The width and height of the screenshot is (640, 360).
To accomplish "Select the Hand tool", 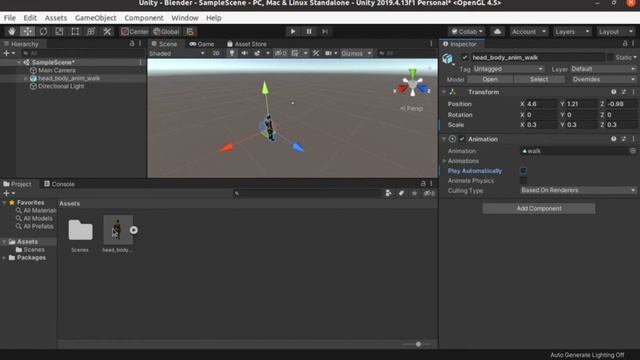I will point(11,31).
